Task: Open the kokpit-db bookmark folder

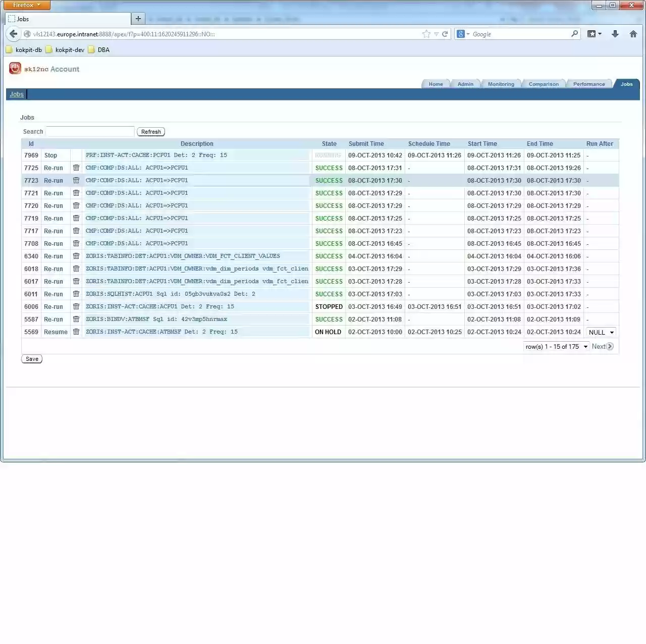Action: click(24, 49)
